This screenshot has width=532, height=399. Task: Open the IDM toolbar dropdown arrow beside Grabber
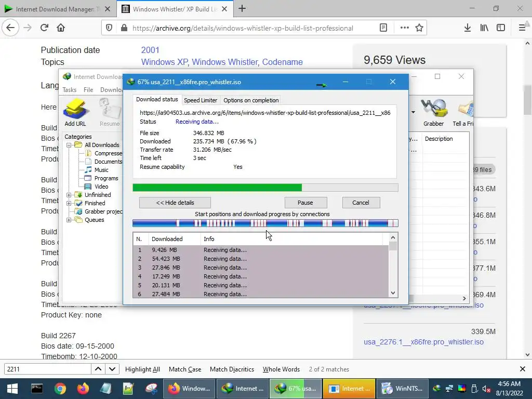click(x=413, y=112)
